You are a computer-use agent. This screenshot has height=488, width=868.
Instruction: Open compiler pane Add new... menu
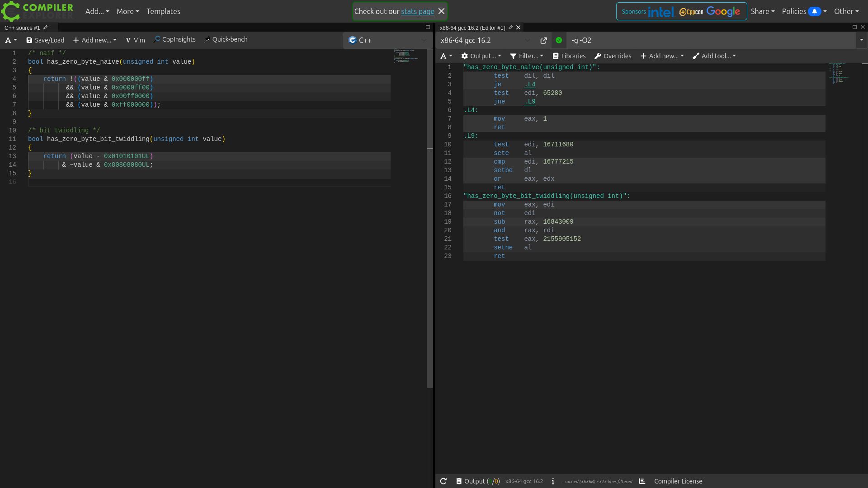(x=662, y=56)
